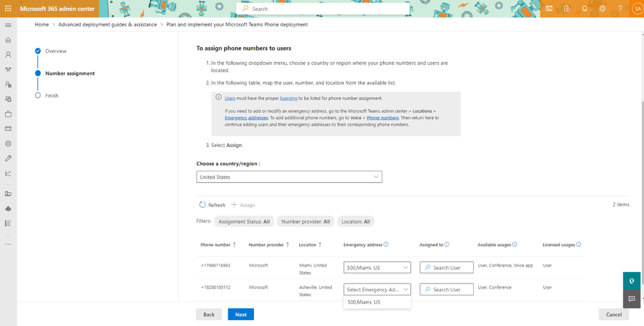Open Billing card icon in sidebar
644x326 pixels.
click(x=8, y=128)
